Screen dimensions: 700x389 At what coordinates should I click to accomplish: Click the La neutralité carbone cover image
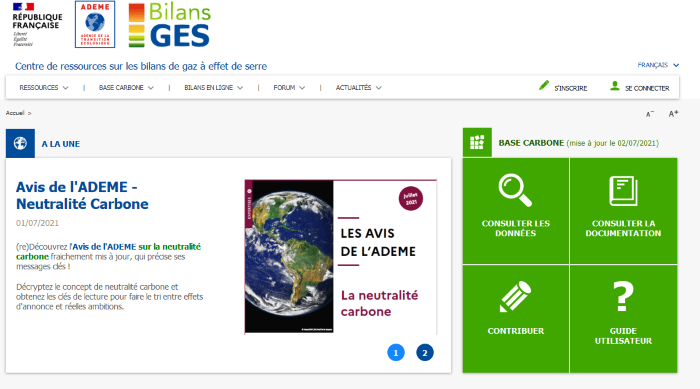coord(341,256)
